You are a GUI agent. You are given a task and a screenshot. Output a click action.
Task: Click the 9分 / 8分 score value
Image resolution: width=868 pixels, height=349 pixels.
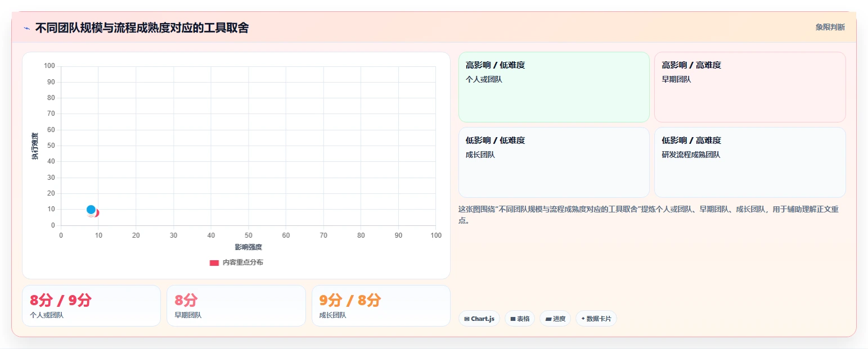(x=350, y=301)
